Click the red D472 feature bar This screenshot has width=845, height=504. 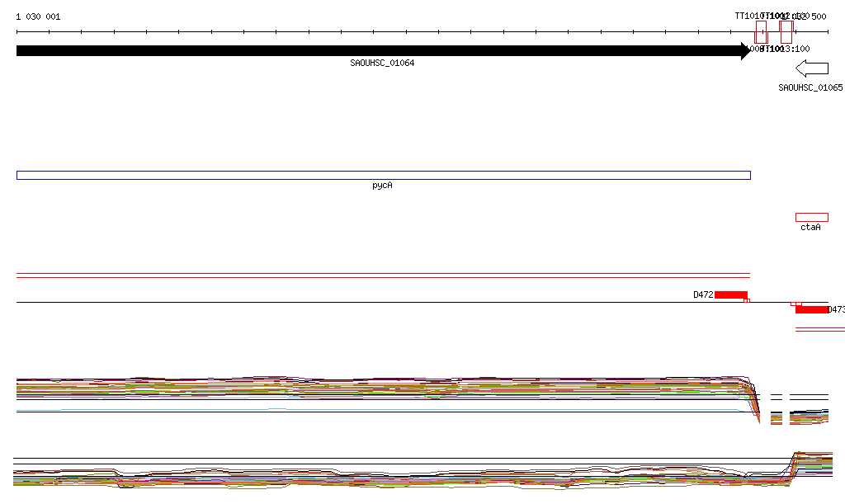[731, 294]
